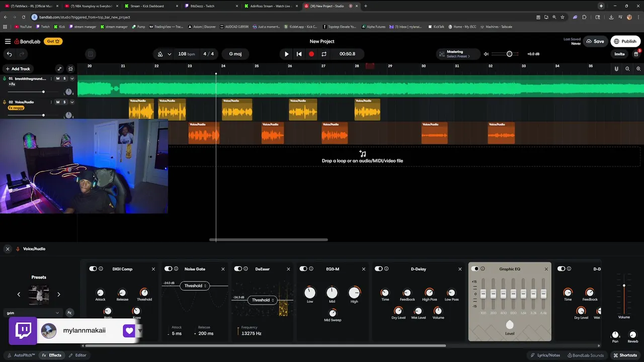The image size is (644, 362).
Task: Click the Save button
Action: (595, 42)
